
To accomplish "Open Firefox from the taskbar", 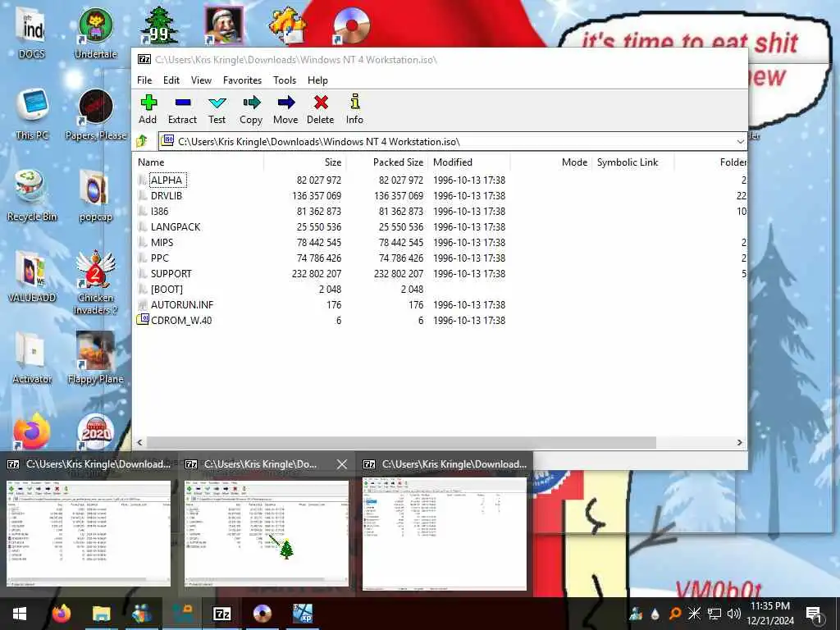I will tap(61, 614).
